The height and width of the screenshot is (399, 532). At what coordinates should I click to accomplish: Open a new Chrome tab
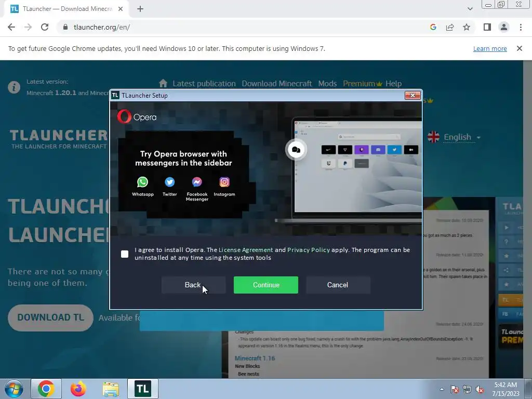(x=140, y=9)
